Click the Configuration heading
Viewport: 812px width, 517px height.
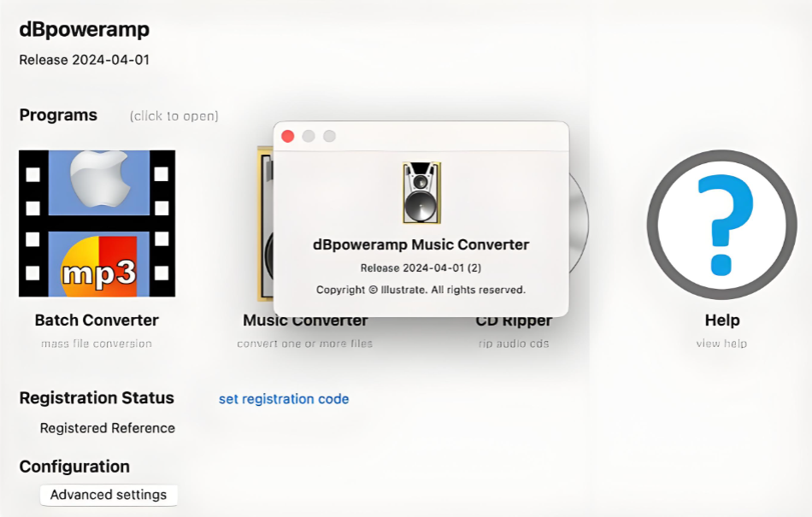[x=74, y=467]
